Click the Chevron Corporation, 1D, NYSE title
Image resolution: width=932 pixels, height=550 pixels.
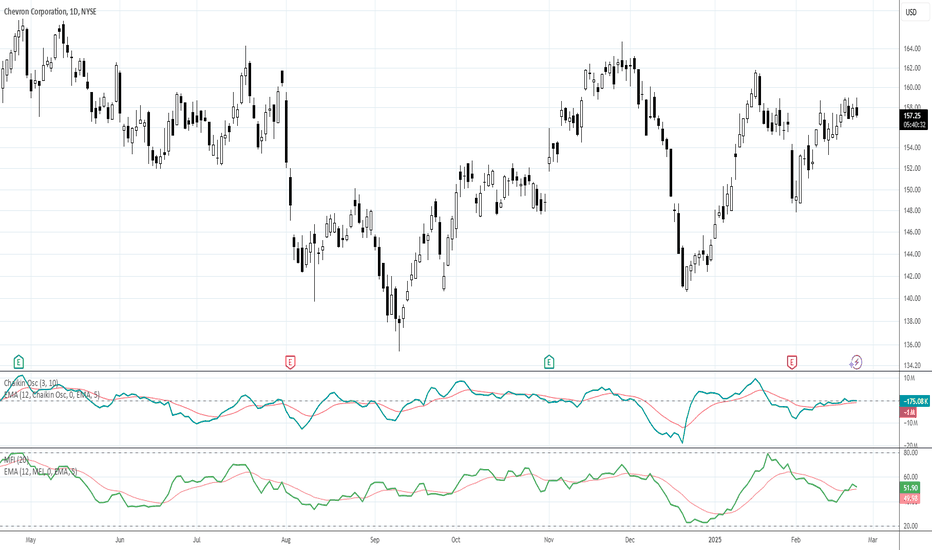pos(51,11)
